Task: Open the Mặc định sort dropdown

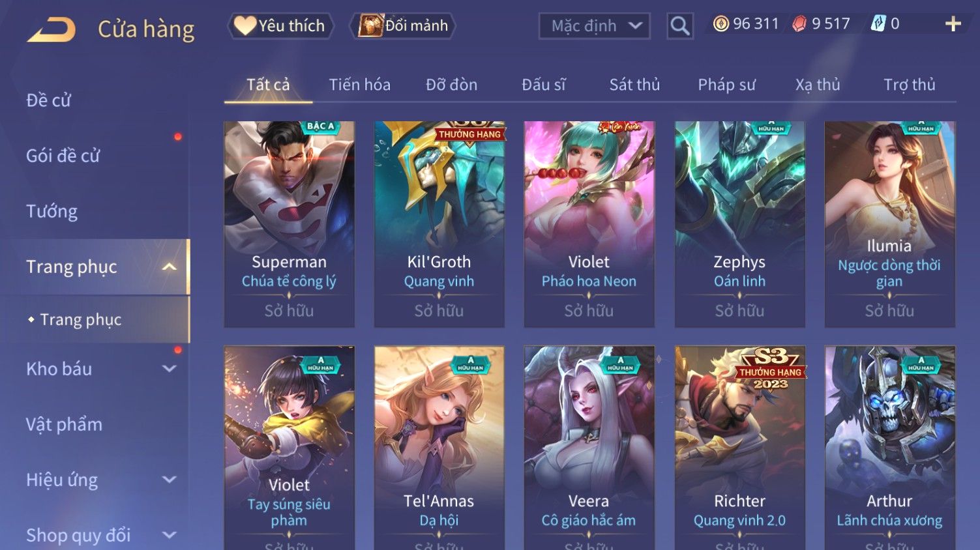Action: [595, 26]
